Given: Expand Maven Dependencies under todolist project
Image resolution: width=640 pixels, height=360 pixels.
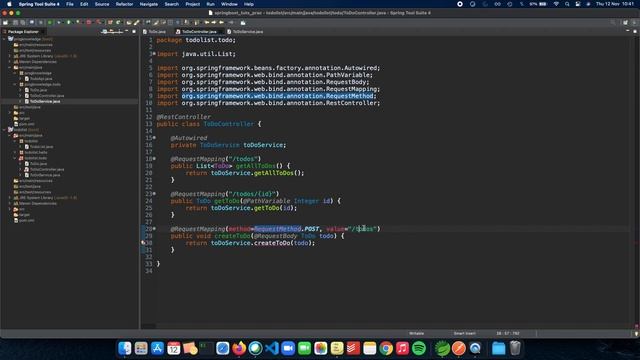Looking at the screenshot, I should [10, 203].
